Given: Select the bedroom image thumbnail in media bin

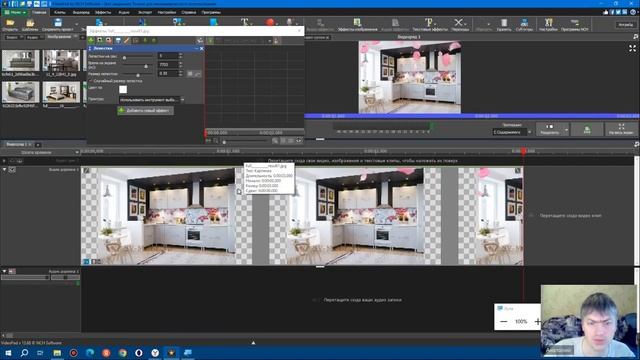Looking at the screenshot, I should [61, 92].
